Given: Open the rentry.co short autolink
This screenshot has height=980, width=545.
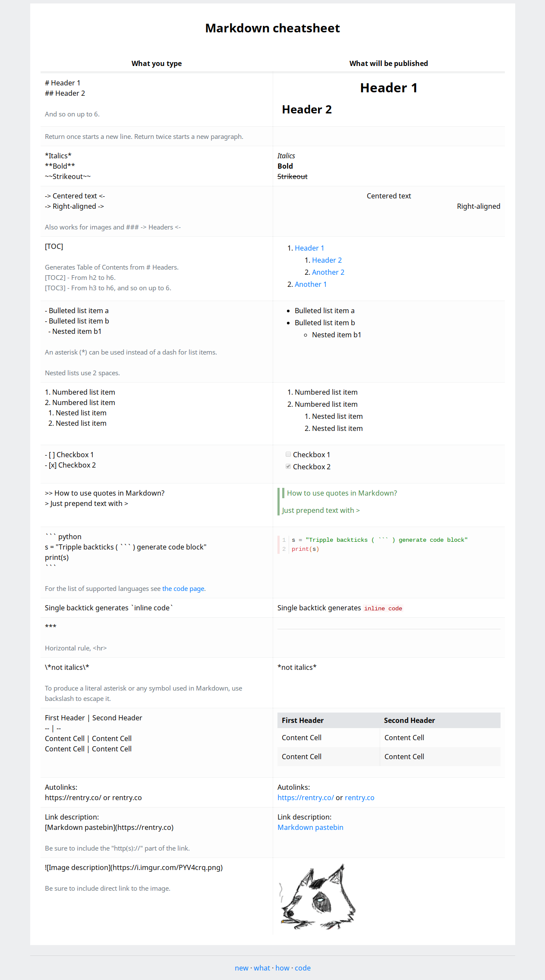Looking at the screenshot, I should point(359,798).
